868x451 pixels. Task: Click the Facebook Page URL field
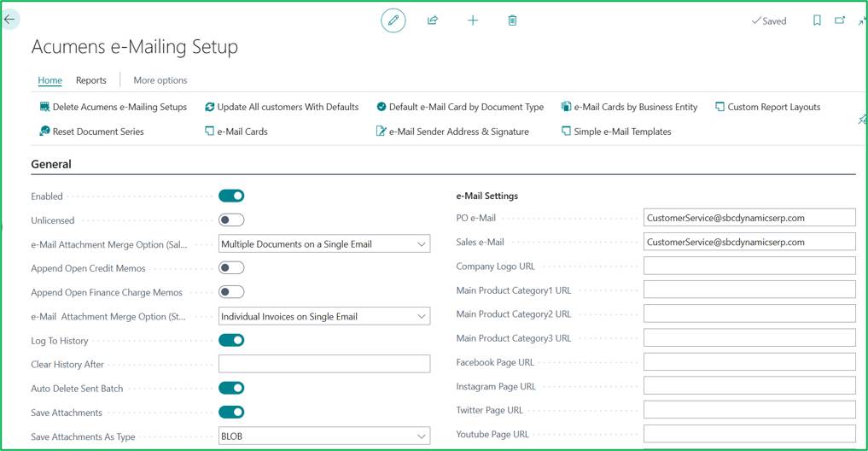[749, 362]
